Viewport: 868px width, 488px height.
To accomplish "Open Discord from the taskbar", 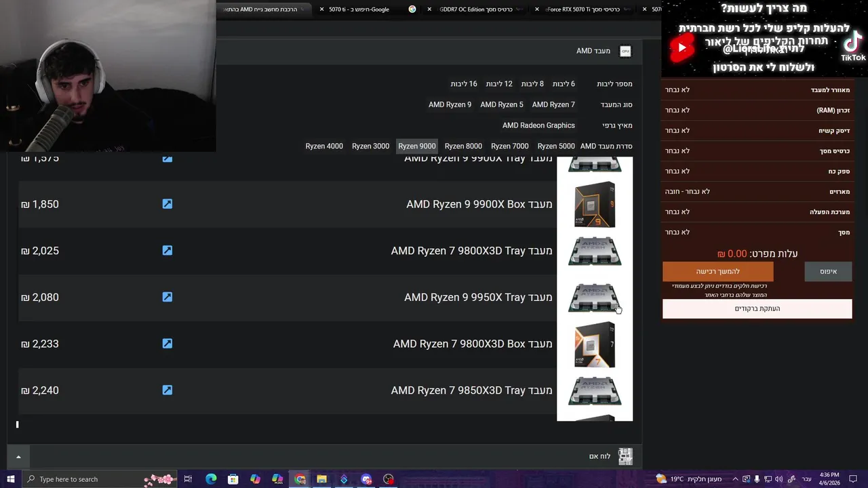I will (x=366, y=479).
